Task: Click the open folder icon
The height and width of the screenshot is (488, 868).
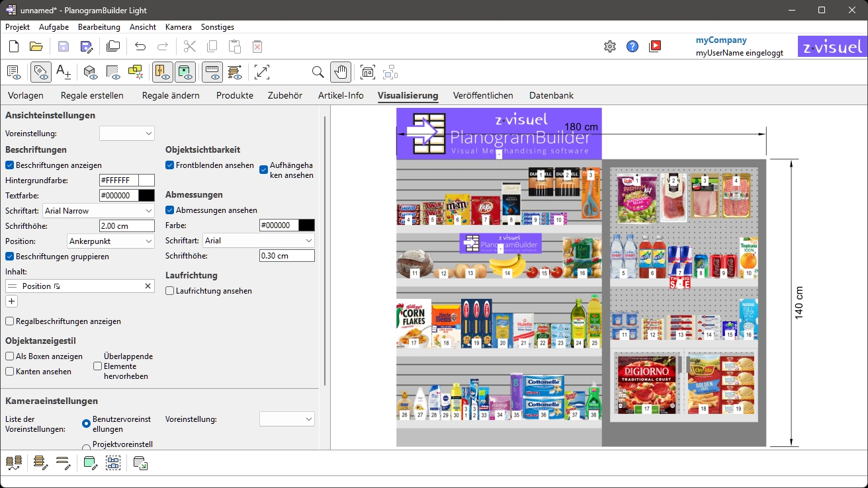Action: pos(36,46)
